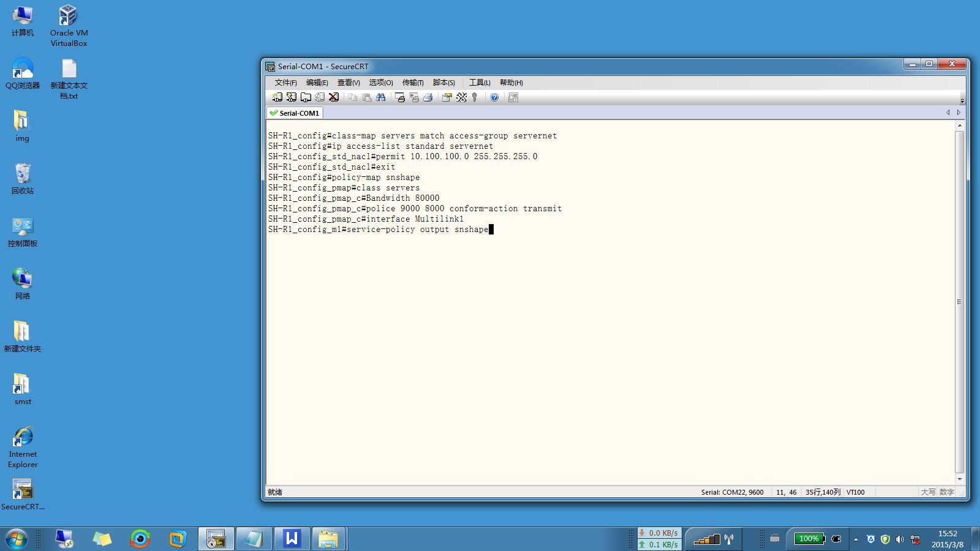Click the tab scroll left arrow
980x551 pixels.
[x=948, y=113]
